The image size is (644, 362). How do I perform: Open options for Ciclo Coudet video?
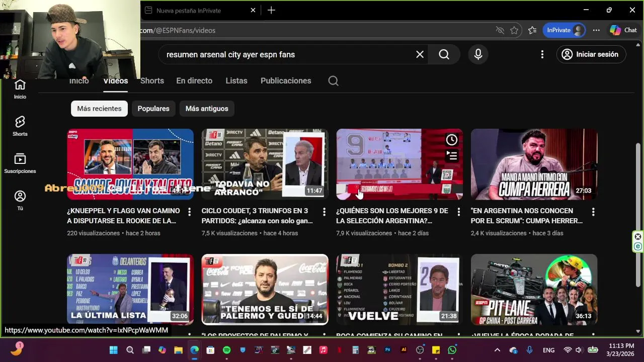324,212
